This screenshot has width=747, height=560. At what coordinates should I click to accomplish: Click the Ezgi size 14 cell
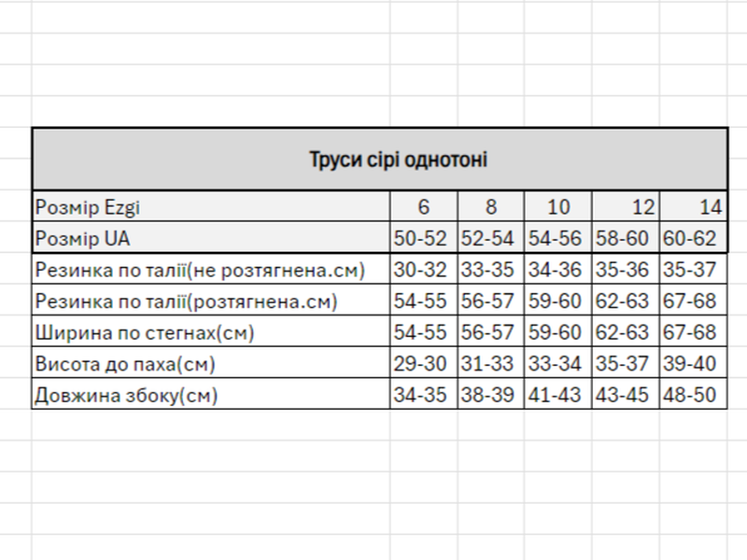pos(694,206)
